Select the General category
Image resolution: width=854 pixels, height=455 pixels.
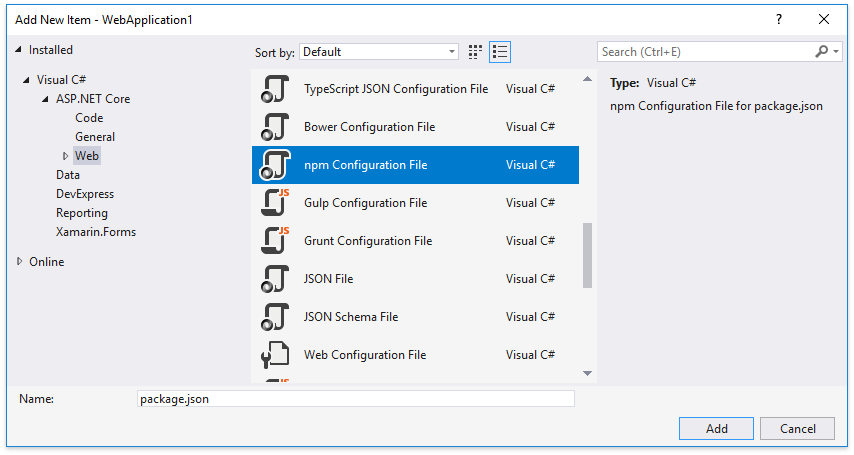(x=95, y=137)
